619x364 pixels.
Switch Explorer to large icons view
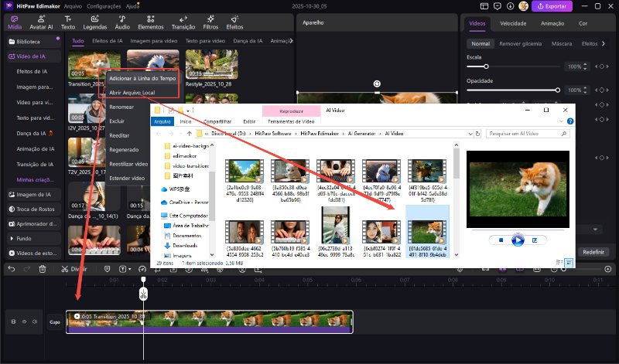coord(569,262)
